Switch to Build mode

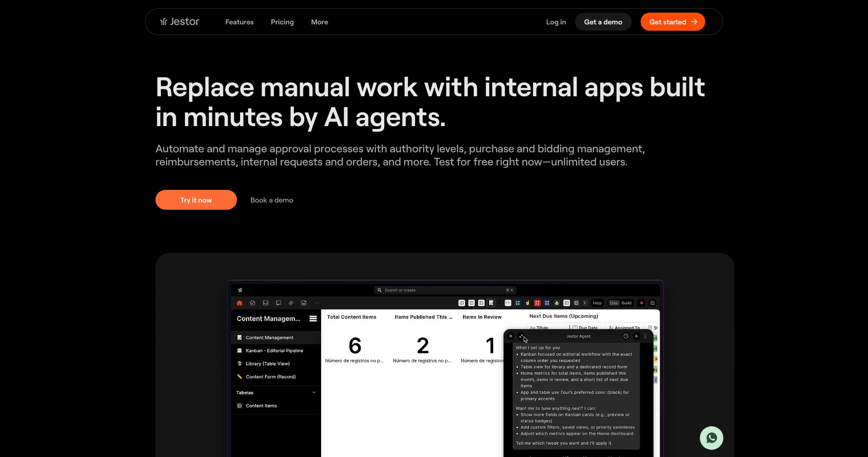tap(627, 303)
